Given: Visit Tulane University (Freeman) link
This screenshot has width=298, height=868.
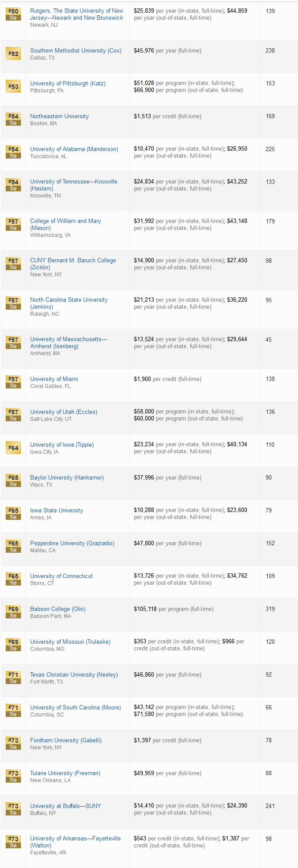Looking at the screenshot, I should (x=65, y=773).
